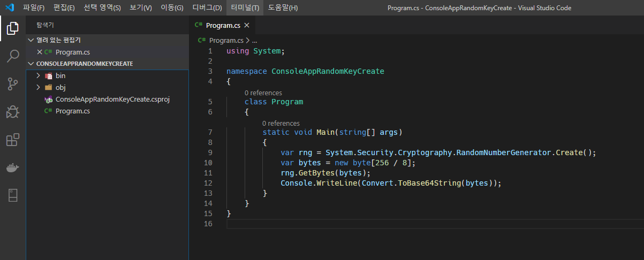Click '0 references' above class Program

coord(263,93)
